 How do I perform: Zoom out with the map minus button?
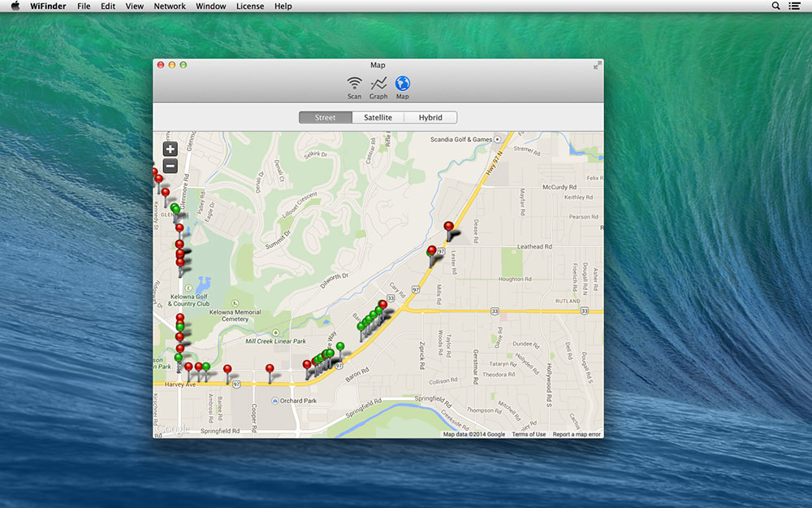click(x=171, y=166)
